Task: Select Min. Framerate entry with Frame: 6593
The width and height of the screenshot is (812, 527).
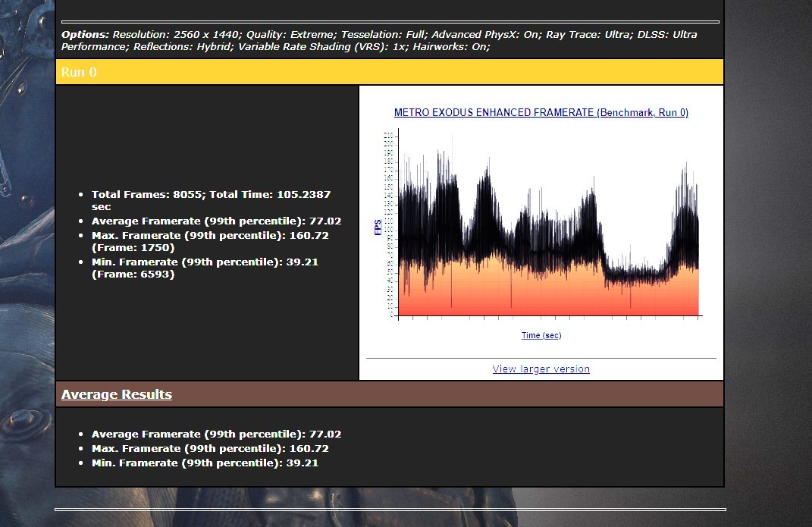Action: point(205,268)
